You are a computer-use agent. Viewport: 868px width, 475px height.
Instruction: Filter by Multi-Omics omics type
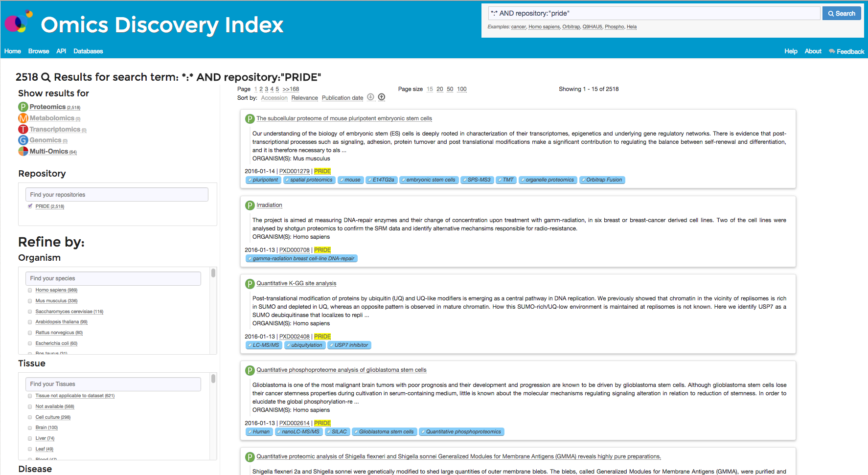coord(53,151)
